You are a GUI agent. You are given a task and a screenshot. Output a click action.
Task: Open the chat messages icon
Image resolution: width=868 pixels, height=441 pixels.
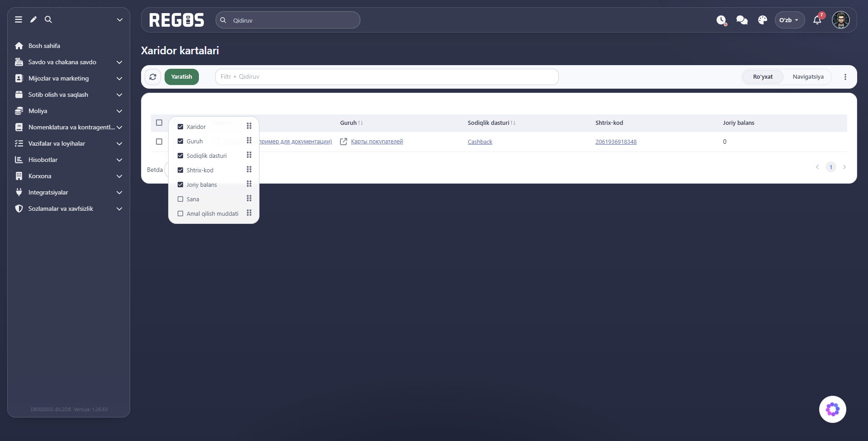tap(742, 20)
